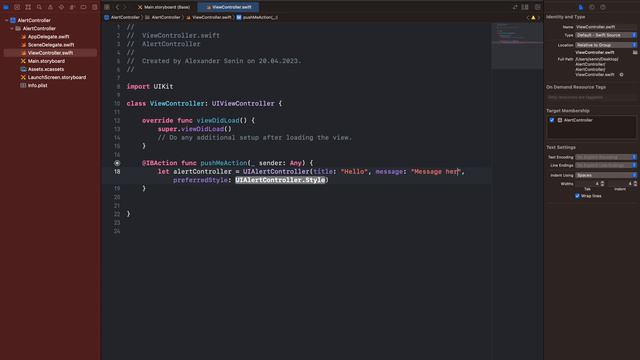Open the Source Control navigator
The width and height of the screenshot is (640, 360).
tap(17, 7)
